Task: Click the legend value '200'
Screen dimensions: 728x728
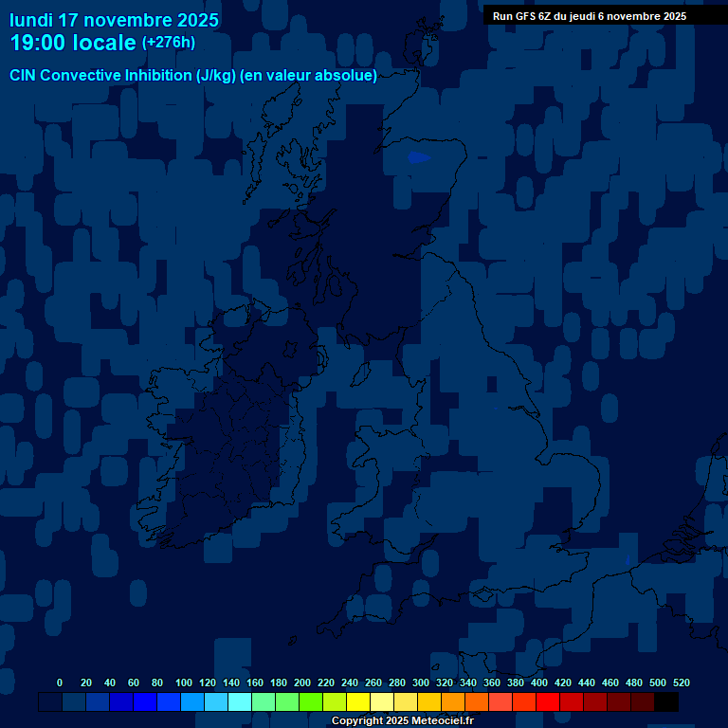Action: (x=302, y=682)
